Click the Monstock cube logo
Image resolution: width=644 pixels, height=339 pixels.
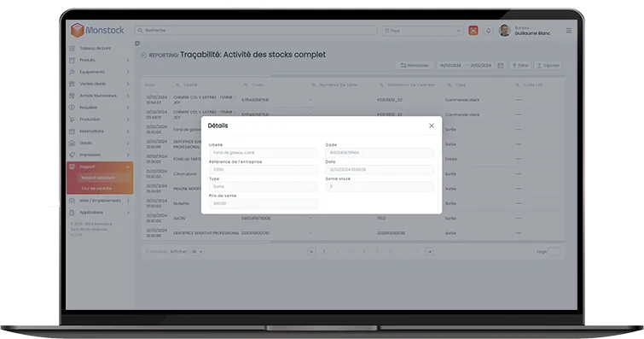(x=78, y=30)
